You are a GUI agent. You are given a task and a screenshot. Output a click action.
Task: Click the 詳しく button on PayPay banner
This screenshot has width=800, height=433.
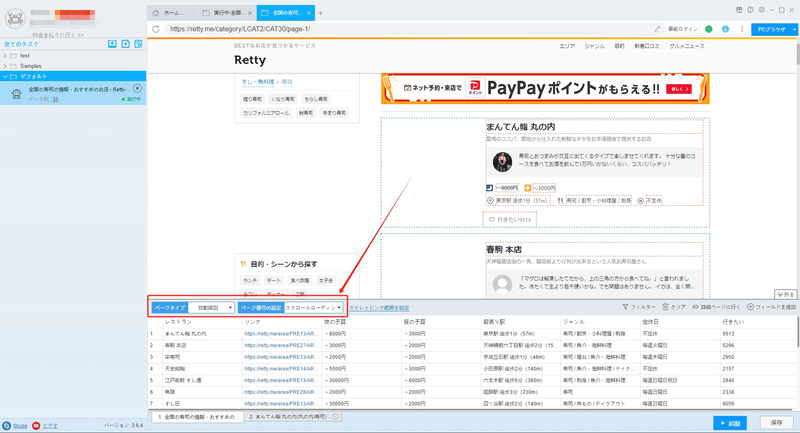coord(679,89)
